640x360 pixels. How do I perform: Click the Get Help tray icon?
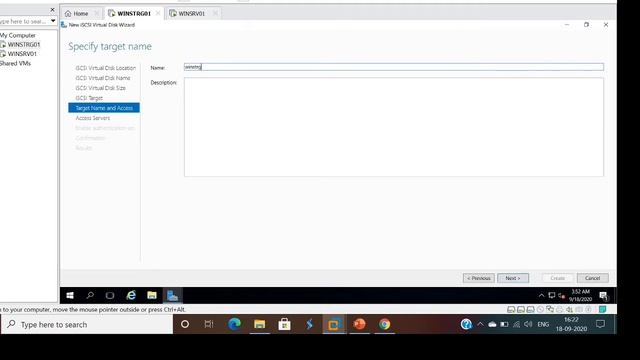466,324
